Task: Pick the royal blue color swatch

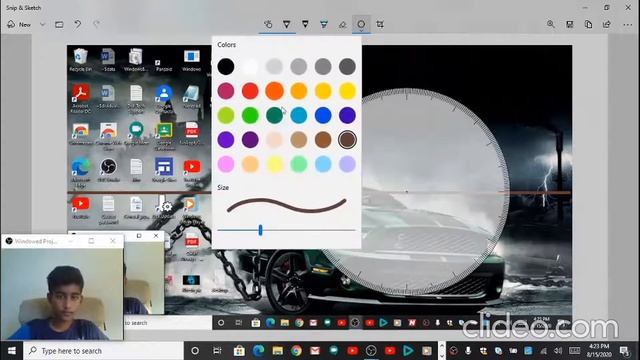Action: (x=323, y=116)
